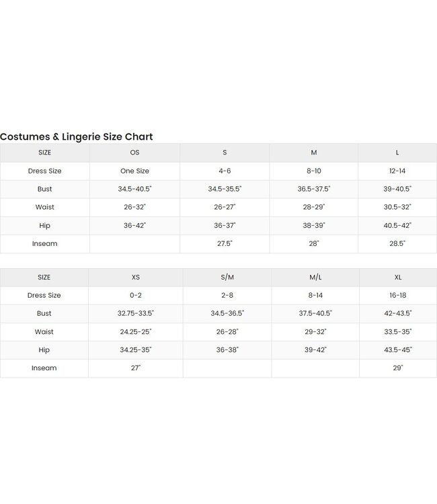The width and height of the screenshot is (437, 504).
Task: Select the 24.25-25" waist measurement cell
Action: coord(135,331)
